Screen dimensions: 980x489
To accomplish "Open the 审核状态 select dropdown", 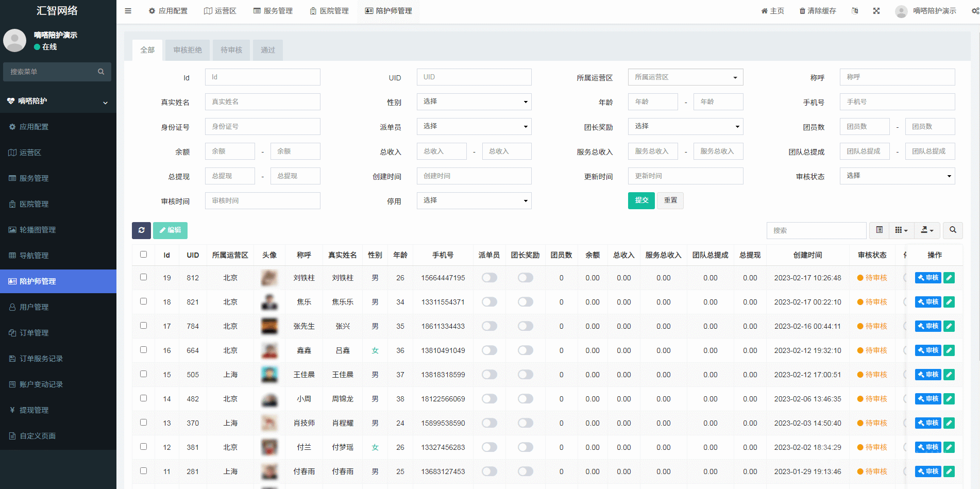I will 897,176.
